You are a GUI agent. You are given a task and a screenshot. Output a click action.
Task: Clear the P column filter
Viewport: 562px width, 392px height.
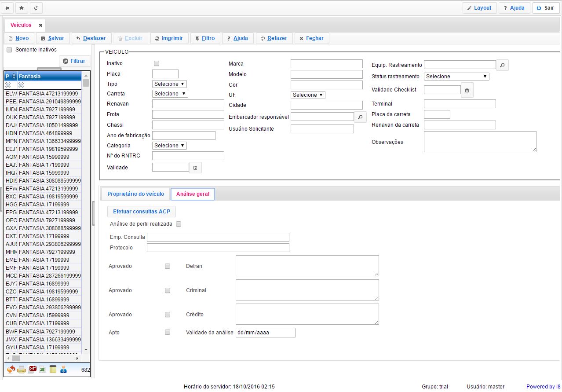tap(8, 84)
